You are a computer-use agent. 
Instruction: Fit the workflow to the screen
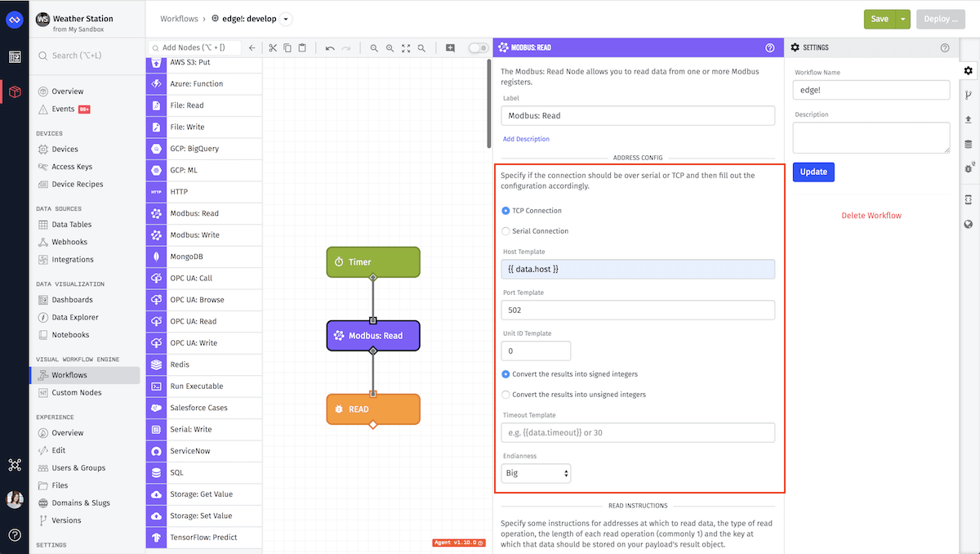[406, 48]
